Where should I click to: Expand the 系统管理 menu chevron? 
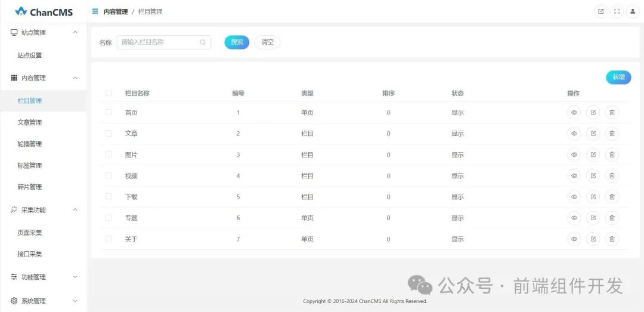click(x=75, y=301)
